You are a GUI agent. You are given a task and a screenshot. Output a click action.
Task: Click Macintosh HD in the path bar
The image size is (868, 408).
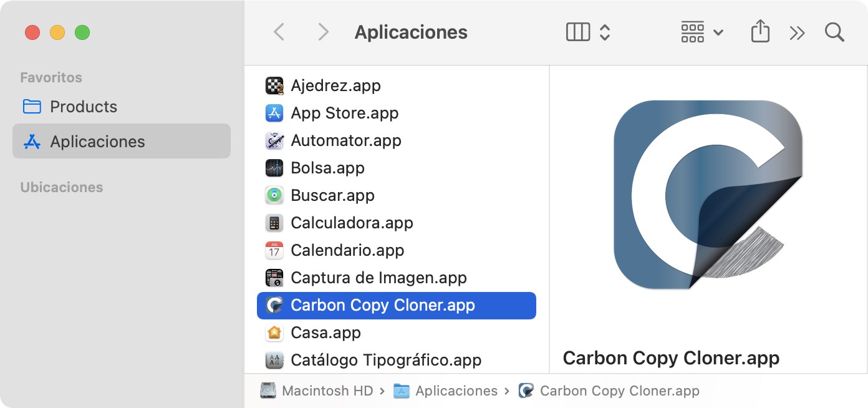[x=327, y=391]
